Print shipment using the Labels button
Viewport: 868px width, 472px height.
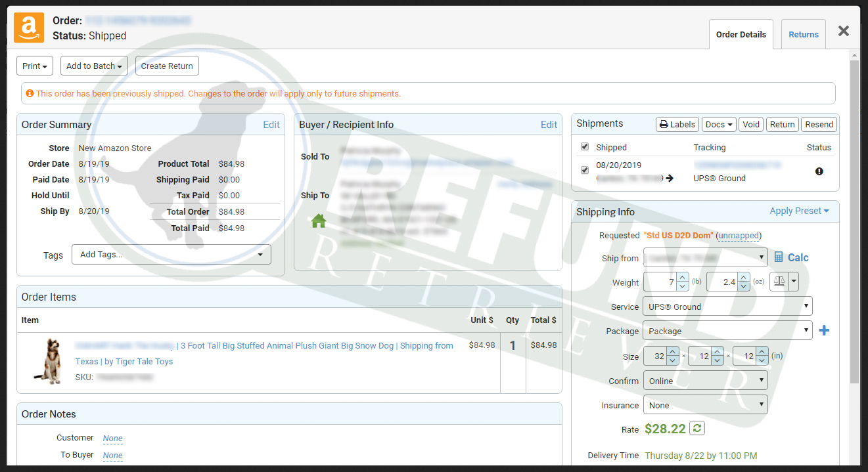[x=677, y=124]
